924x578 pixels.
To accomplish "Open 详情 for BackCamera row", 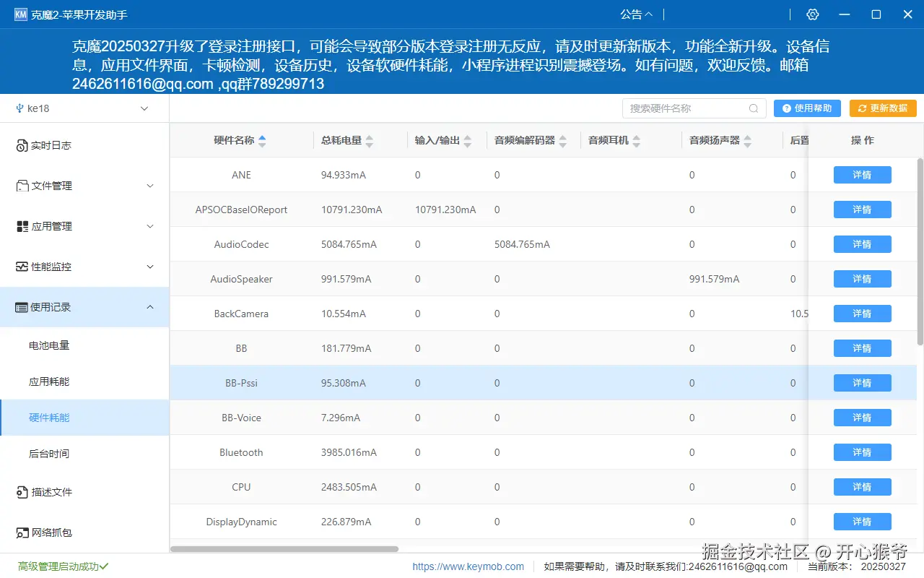I will click(x=863, y=314).
